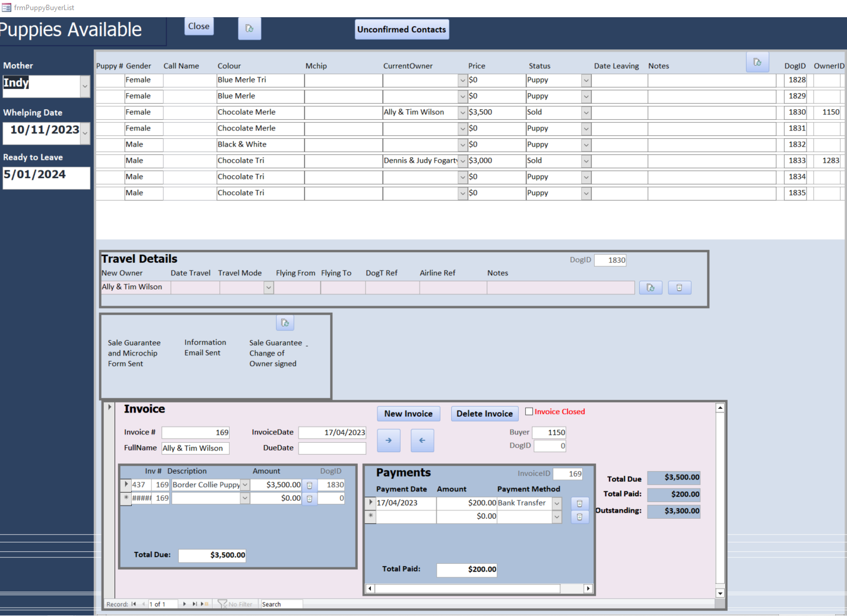Viewport: 847px width, 616px height.
Task: Tick the Invoice Closed checkbox
Action: point(529,411)
